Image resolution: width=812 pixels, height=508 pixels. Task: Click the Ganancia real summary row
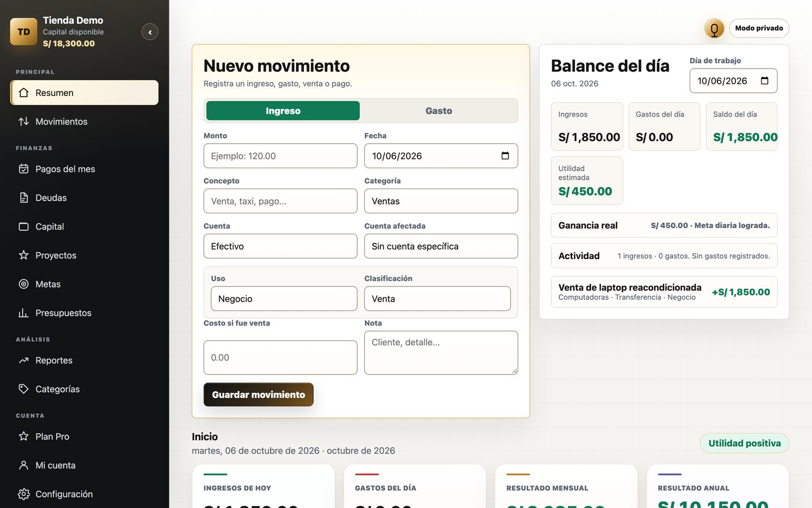coord(664,226)
